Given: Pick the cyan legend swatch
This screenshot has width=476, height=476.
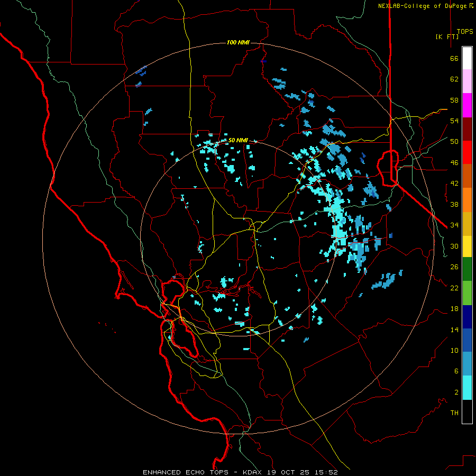Looking at the screenshot, I should (x=467, y=388).
